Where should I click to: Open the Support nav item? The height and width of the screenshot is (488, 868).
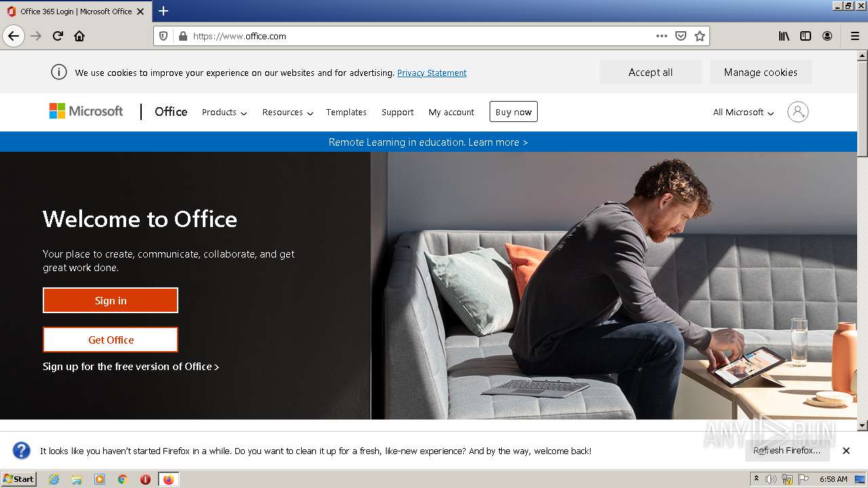397,113
